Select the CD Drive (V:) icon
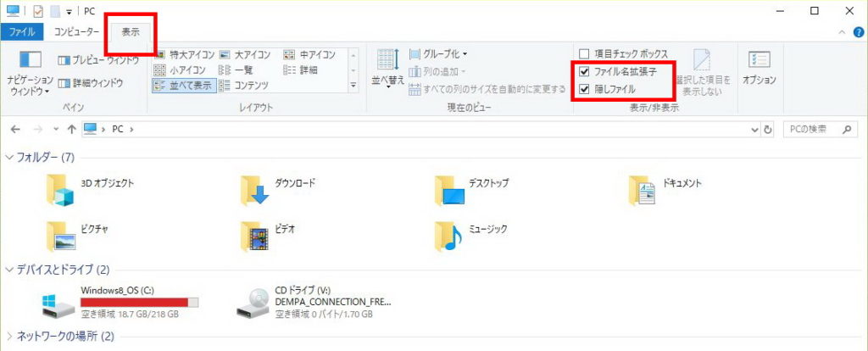 click(x=254, y=302)
